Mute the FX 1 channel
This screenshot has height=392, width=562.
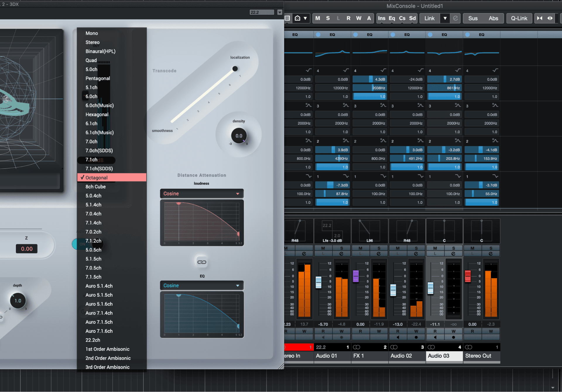click(360, 248)
